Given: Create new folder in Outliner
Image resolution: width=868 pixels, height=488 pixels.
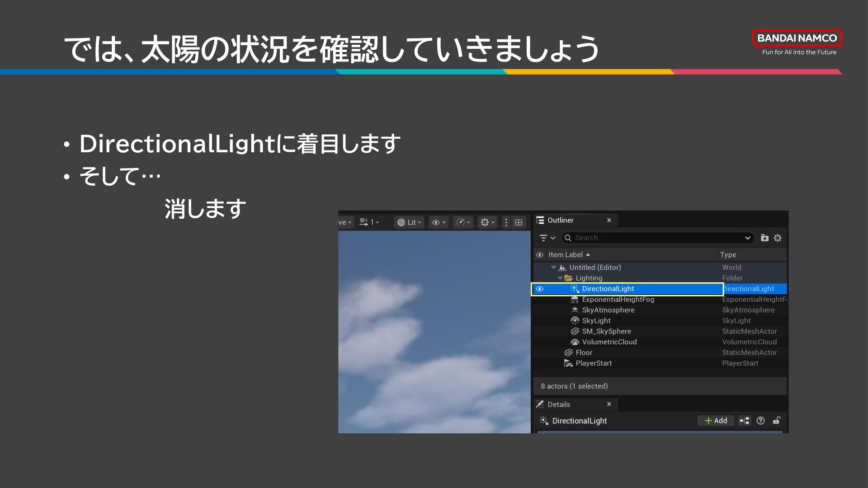Looking at the screenshot, I should click(x=764, y=238).
